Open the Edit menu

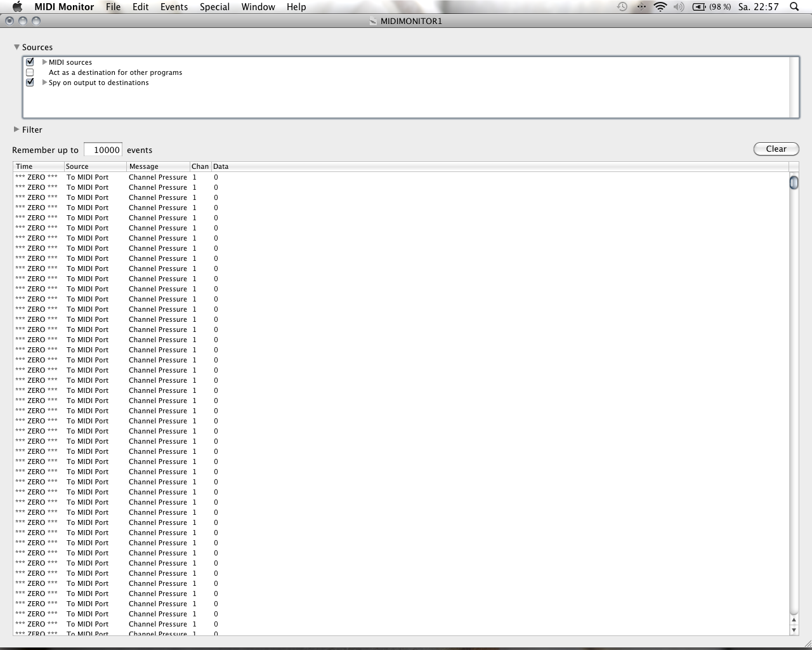coord(141,7)
